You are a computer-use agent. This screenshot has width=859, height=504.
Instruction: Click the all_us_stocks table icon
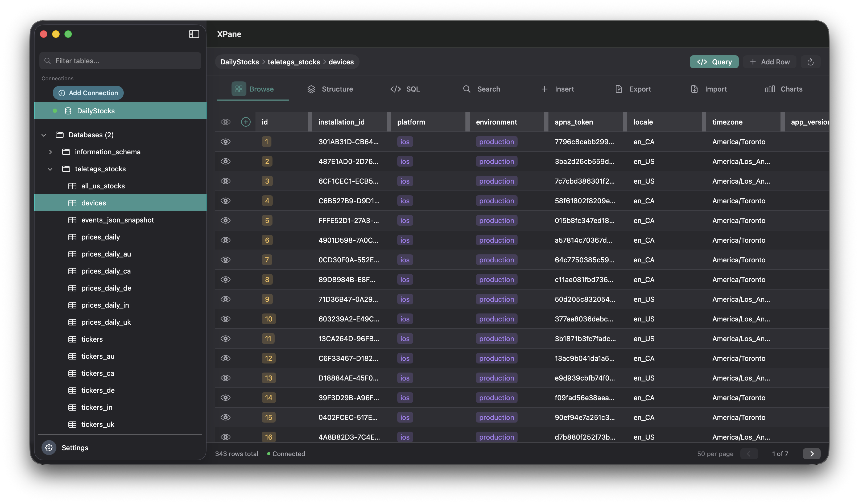pos(72,186)
